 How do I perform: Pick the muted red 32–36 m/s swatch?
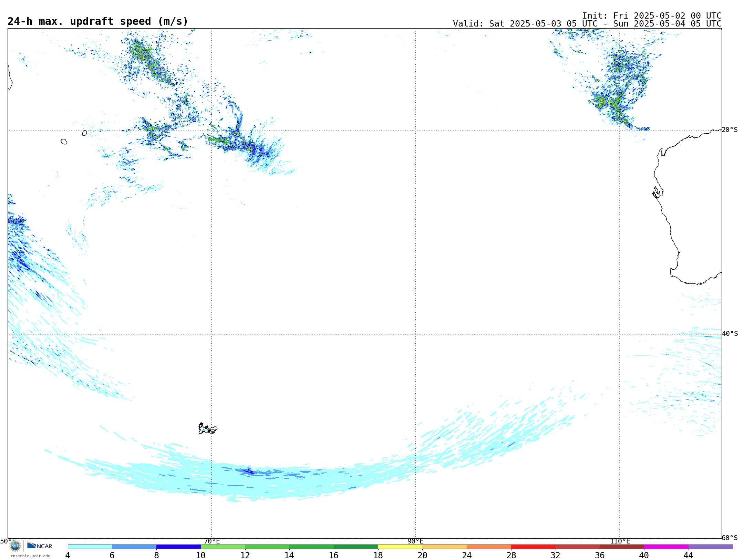(x=578, y=547)
